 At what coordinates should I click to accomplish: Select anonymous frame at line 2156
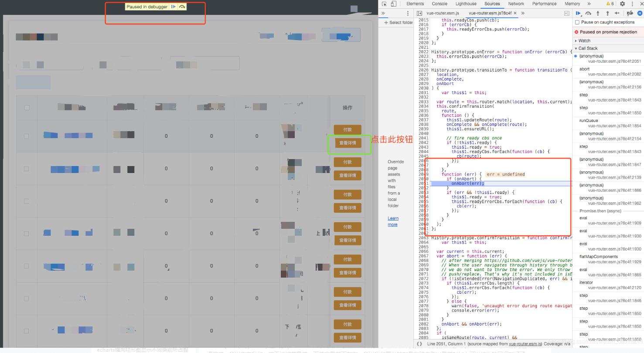pos(607,85)
